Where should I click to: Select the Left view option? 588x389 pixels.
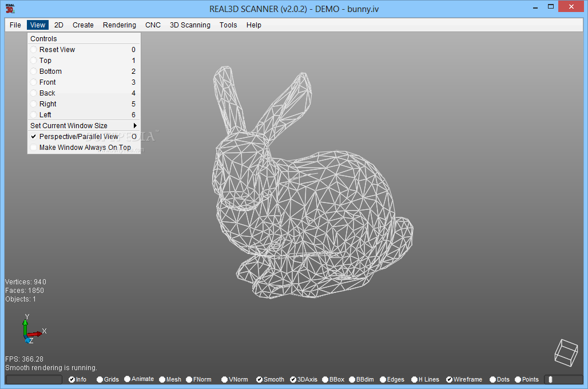click(84, 115)
